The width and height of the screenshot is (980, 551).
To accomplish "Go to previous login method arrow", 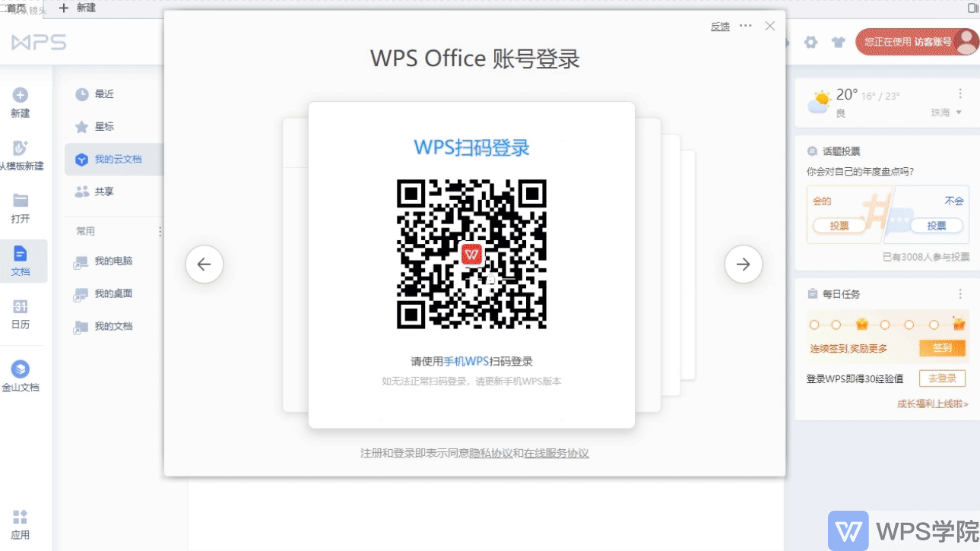I will tap(205, 264).
